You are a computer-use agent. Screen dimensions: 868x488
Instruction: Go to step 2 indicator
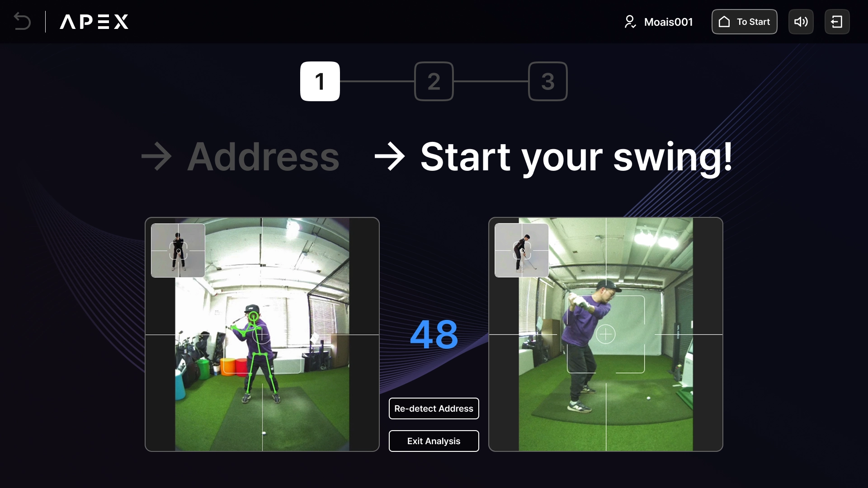click(x=434, y=81)
